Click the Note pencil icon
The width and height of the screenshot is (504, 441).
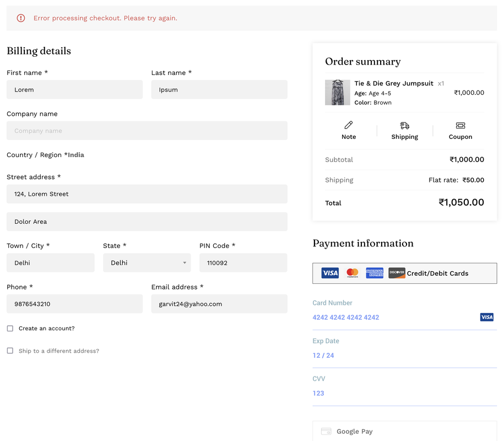349,125
